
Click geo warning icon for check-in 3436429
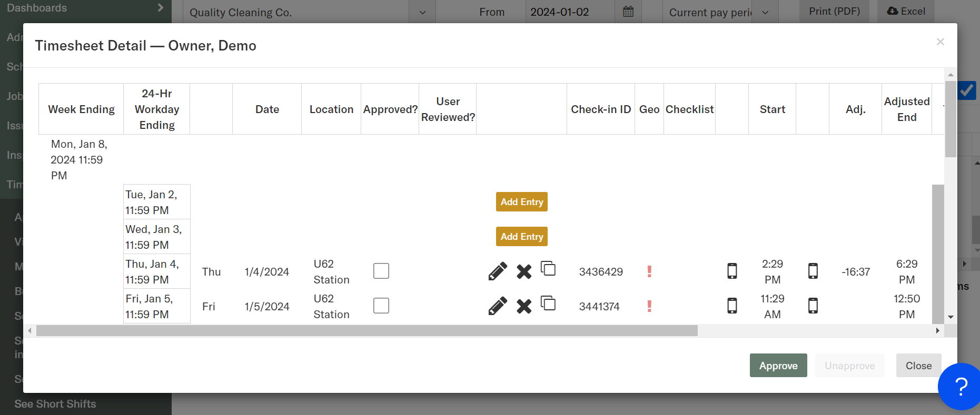(x=649, y=271)
